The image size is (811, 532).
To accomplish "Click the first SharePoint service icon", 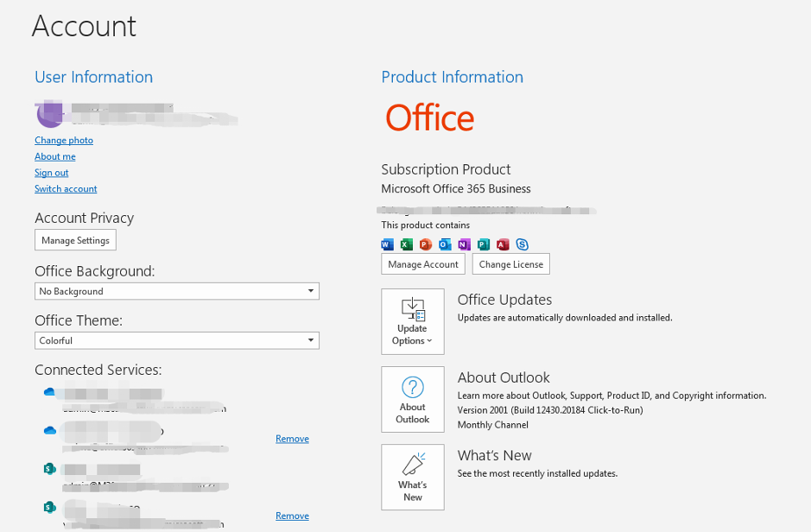I will pos(49,469).
